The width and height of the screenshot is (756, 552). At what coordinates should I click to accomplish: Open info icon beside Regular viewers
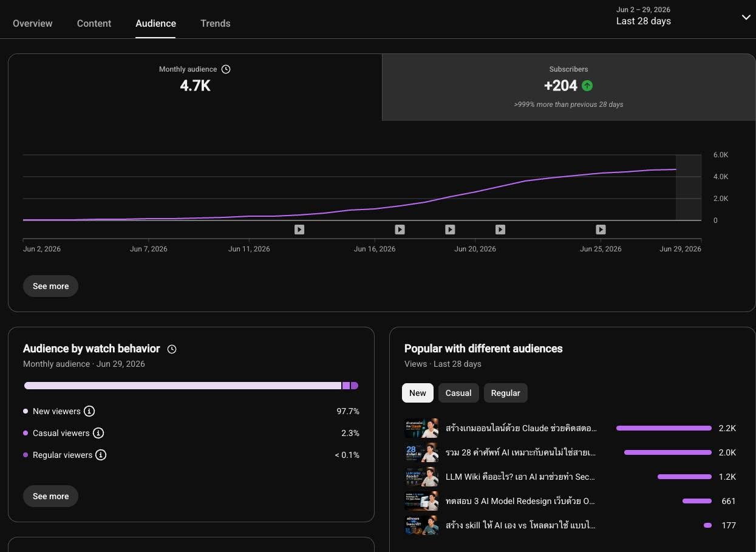(x=101, y=455)
